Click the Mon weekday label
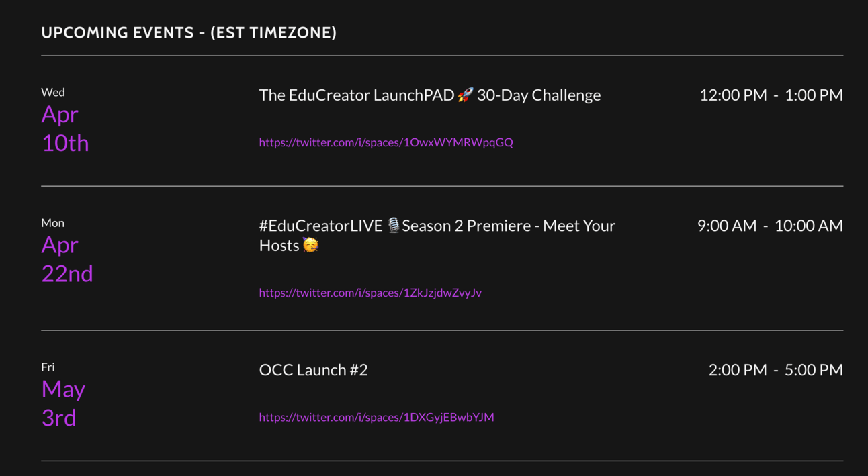The width and height of the screenshot is (868, 476). [x=52, y=223]
